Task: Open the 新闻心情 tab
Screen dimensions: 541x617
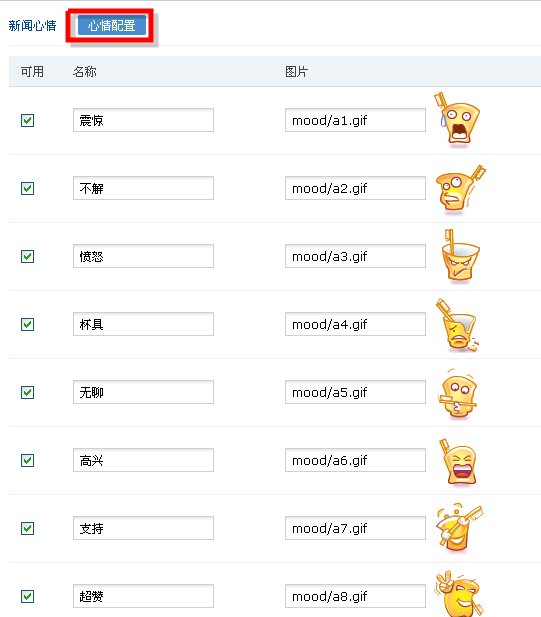Action: (32, 26)
